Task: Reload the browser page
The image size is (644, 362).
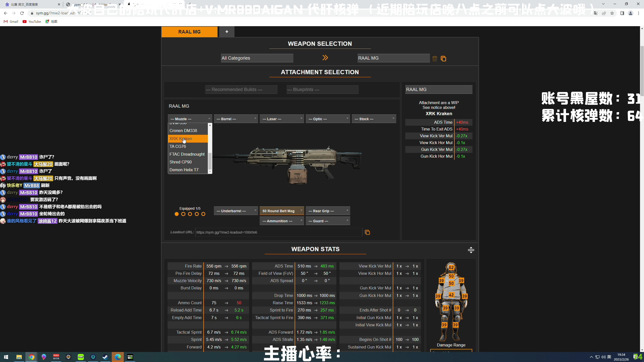Action: (22, 13)
